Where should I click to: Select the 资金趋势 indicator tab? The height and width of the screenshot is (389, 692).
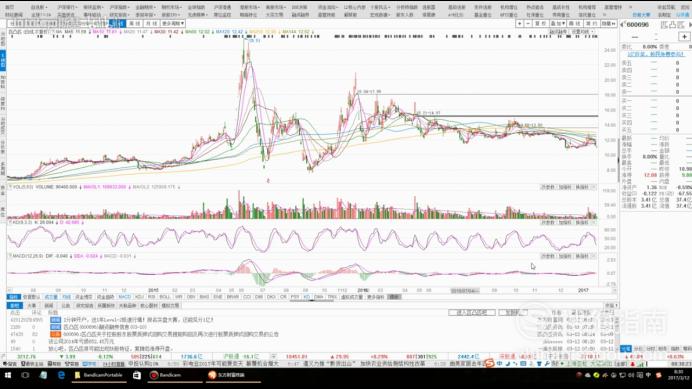pos(105,297)
